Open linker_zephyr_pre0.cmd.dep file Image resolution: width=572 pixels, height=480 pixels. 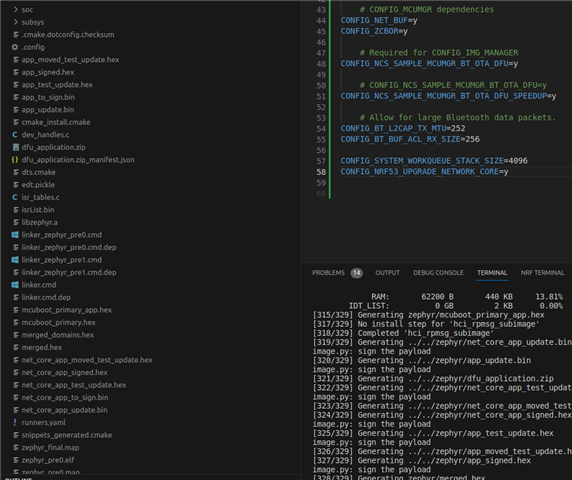69,247
